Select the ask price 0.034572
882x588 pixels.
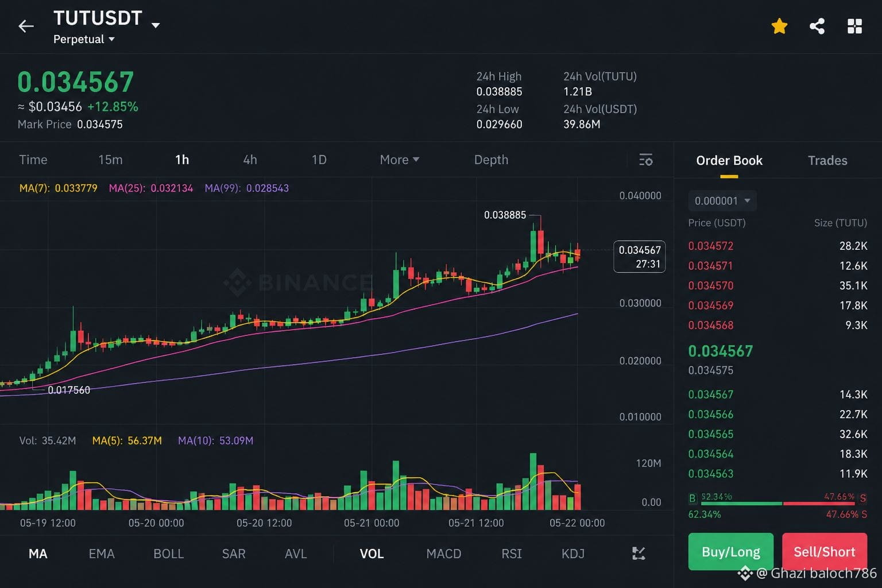711,246
